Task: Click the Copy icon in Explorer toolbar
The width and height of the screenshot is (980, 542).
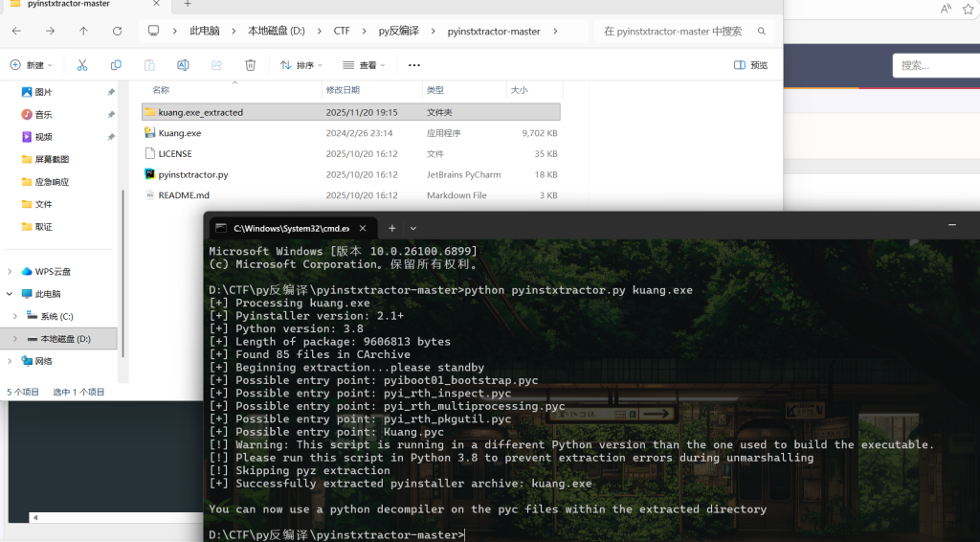Action: (x=116, y=65)
